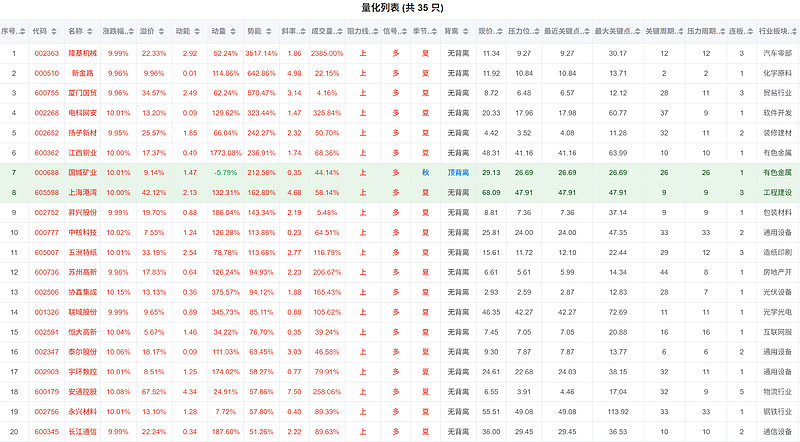The width and height of the screenshot is (800, 442).
Task: Select stock name 联域股份
Action: click(83, 312)
